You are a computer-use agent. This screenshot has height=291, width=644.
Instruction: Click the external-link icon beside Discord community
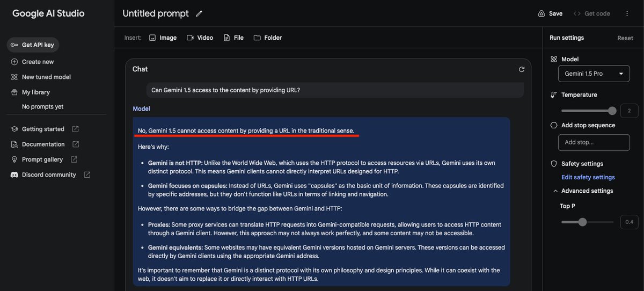[87, 174]
